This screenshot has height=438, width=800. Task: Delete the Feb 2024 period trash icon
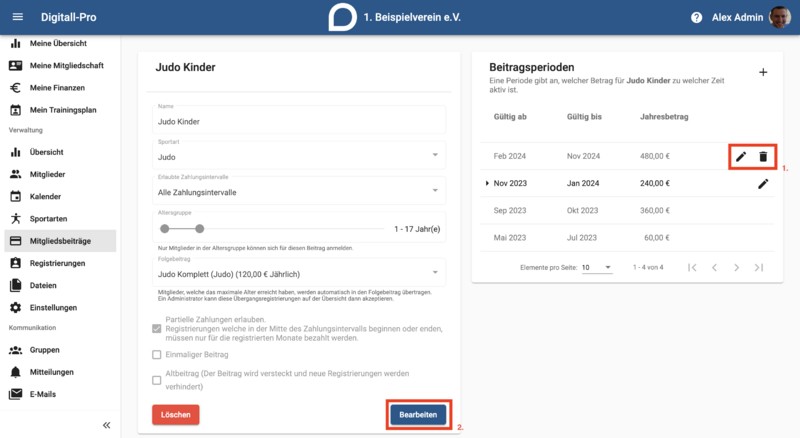pos(763,157)
